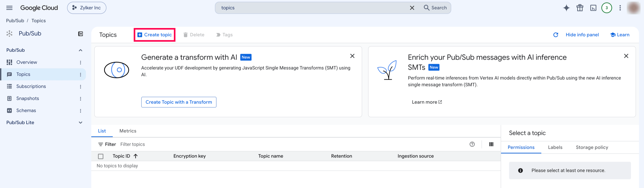Click the eye illustration on the transform card

116,70
